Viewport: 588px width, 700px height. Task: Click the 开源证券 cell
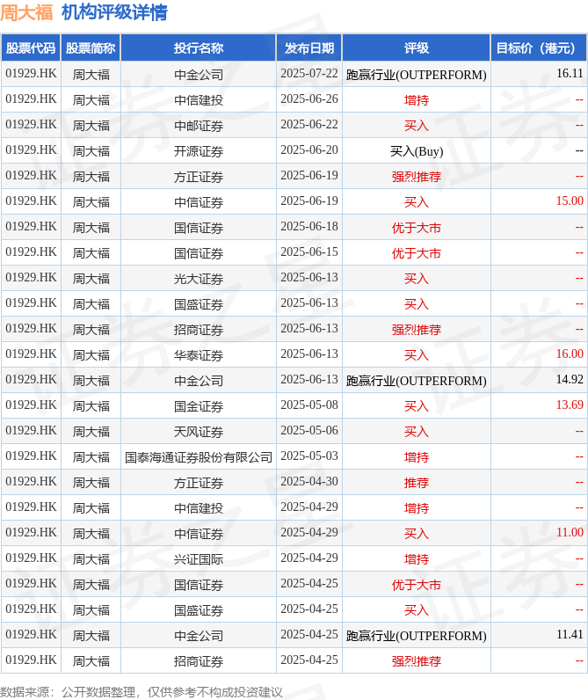(x=199, y=151)
